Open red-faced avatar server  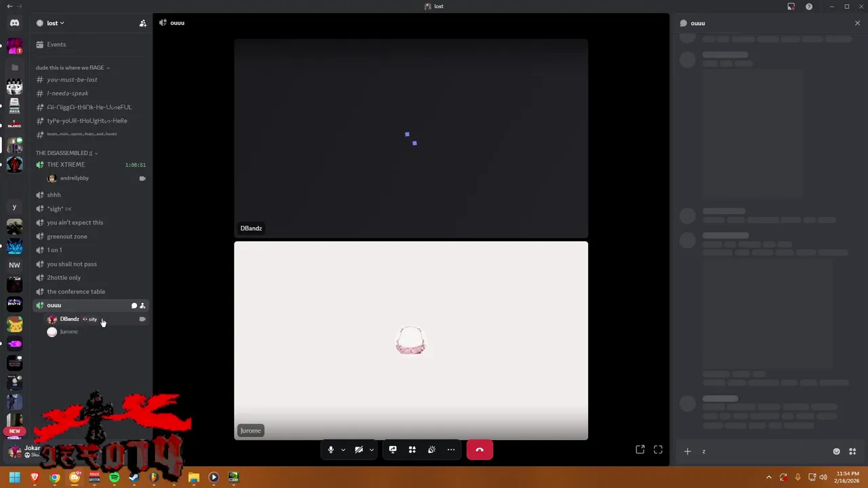click(14, 165)
